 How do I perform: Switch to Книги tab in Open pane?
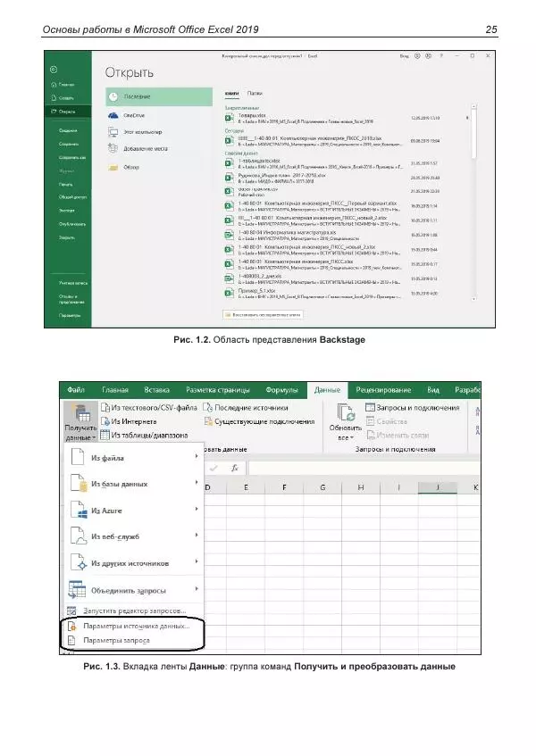(x=231, y=93)
